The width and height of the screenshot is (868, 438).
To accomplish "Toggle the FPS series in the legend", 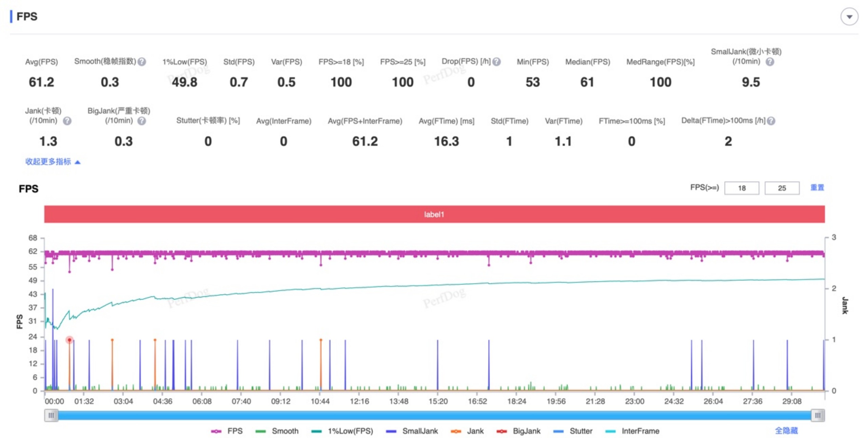I will point(227,431).
